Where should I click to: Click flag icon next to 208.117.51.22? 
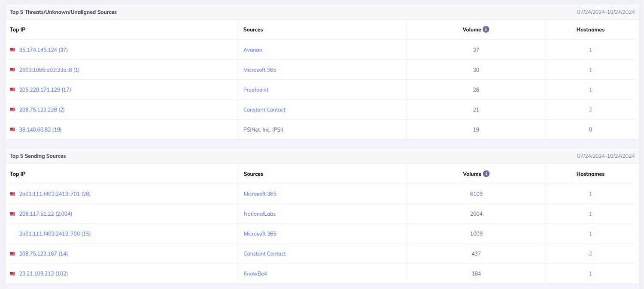tap(13, 214)
